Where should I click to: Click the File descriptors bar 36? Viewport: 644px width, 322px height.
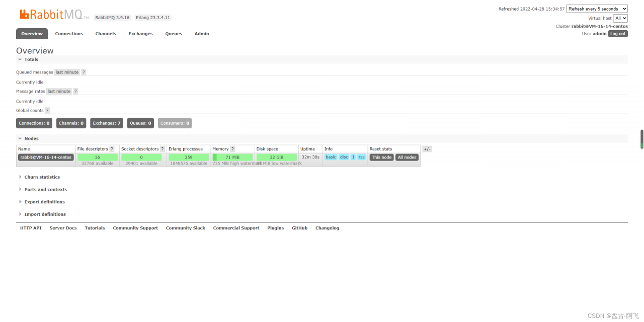[x=98, y=157]
